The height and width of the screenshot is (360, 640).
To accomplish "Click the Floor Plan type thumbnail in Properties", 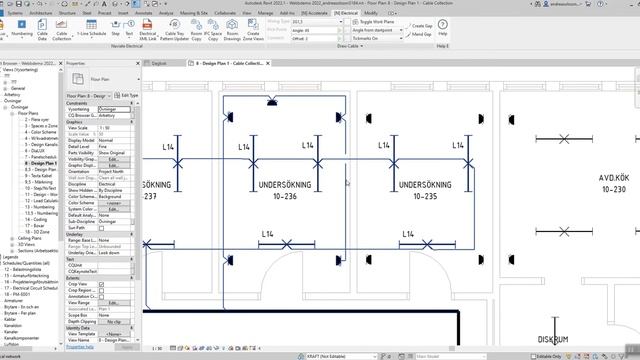I will pos(78,79).
